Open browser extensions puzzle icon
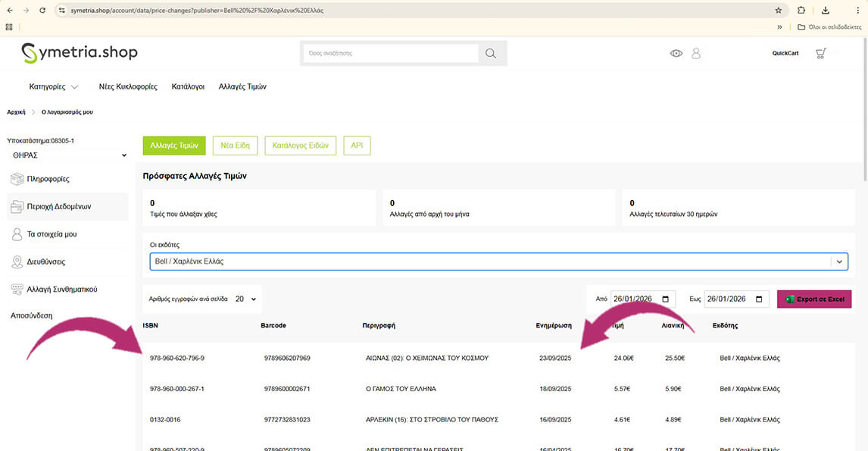Viewport: 868px width, 451px height. click(x=801, y=11)
